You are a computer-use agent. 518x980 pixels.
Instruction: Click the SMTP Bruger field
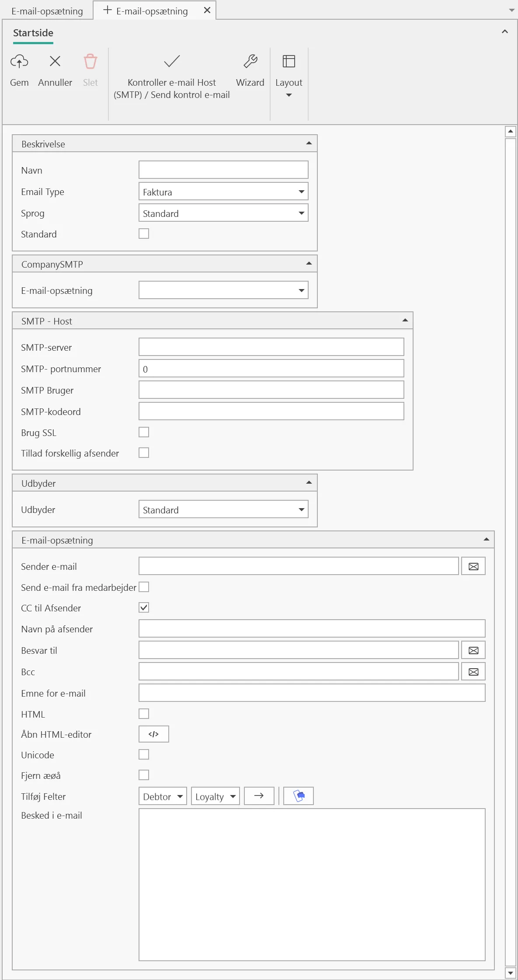(271, 390)
